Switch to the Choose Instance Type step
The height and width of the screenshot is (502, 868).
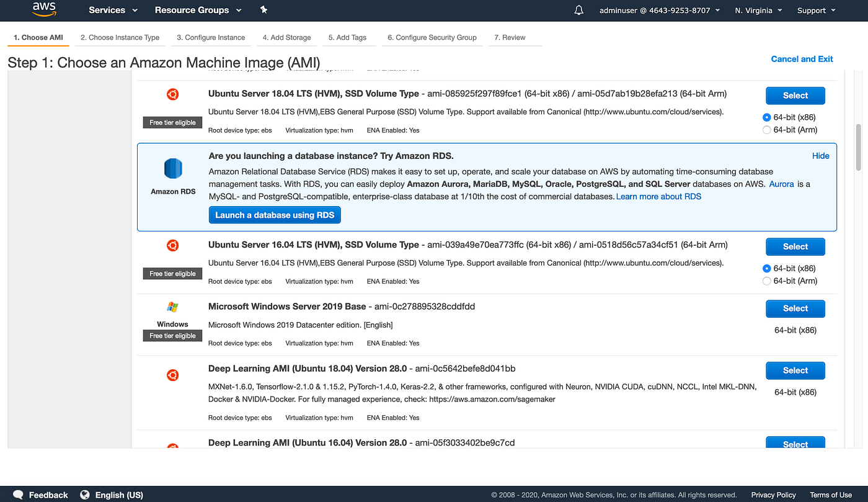tap(120, 37)
